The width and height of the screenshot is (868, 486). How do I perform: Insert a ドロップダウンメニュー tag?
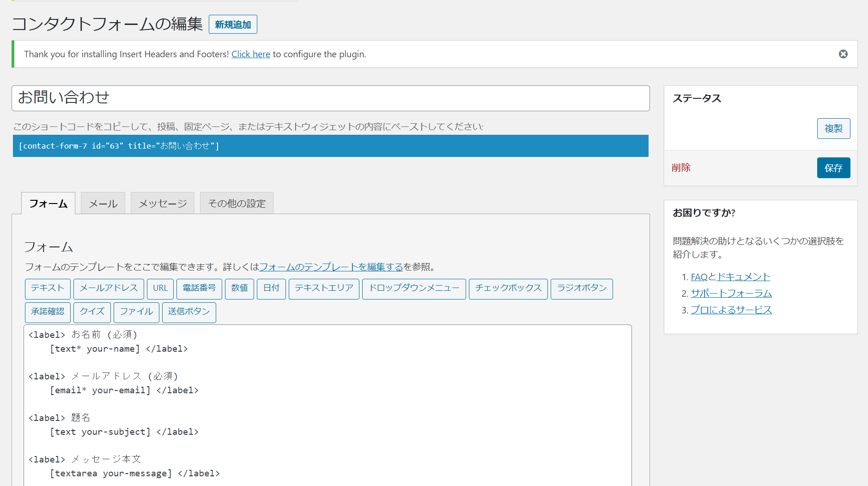point(414,288)
